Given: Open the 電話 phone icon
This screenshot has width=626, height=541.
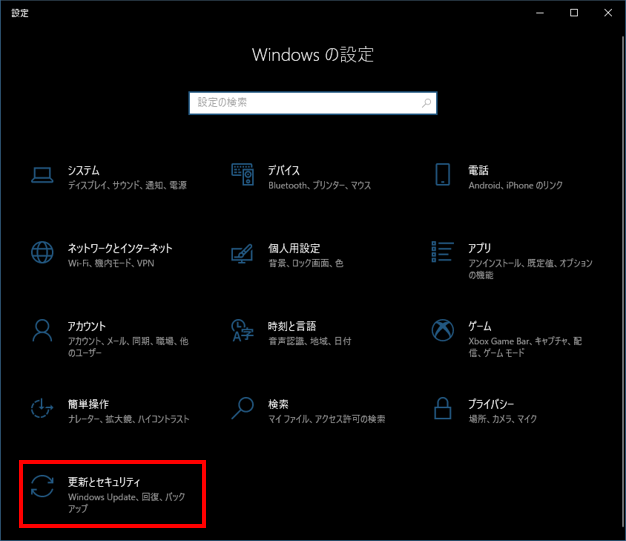Looking at the screenshot, I should [442, 174].
